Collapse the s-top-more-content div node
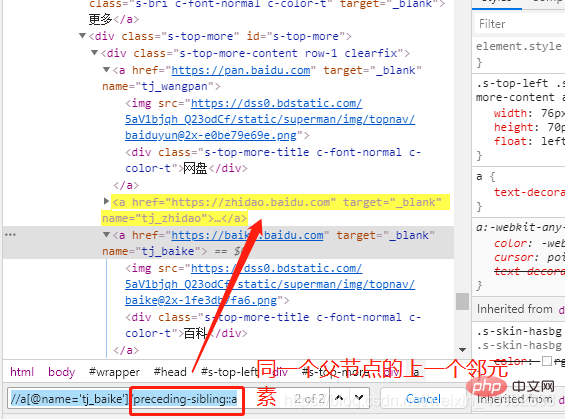Viewport: 565px width, 419px height. coord(94,53)
